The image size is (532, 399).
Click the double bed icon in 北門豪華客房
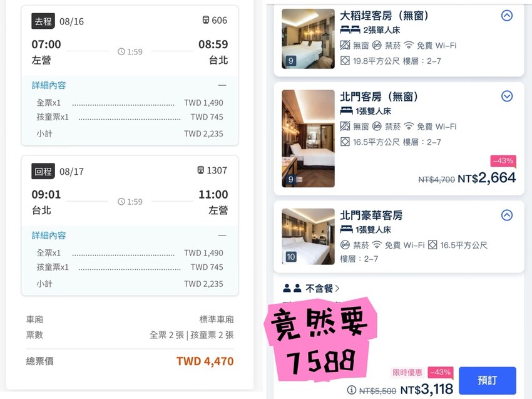click(346, 230)
